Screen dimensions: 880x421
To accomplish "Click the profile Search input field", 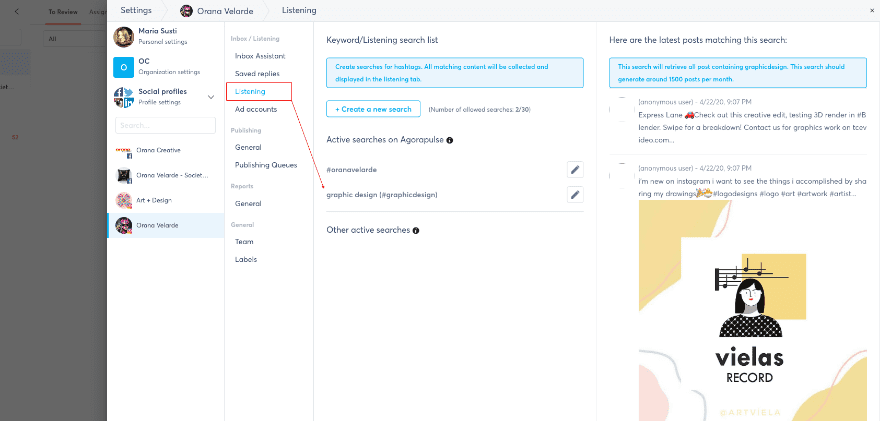I will pyautogui.click(x=165, y=126).
